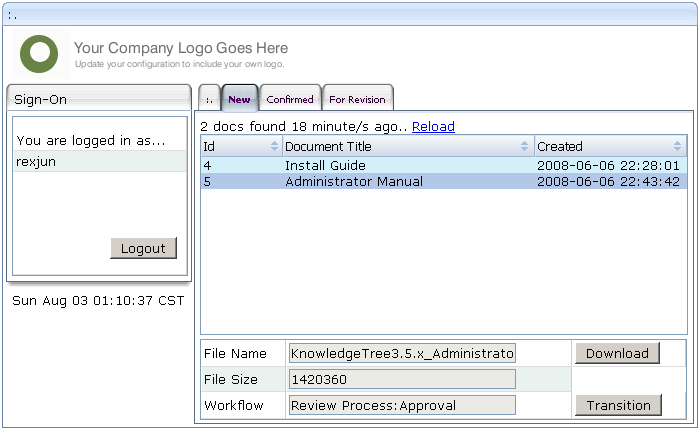The width and height of the screenshot is (700, 430).
Task: Click the Created column header
Action: (610, 146)
